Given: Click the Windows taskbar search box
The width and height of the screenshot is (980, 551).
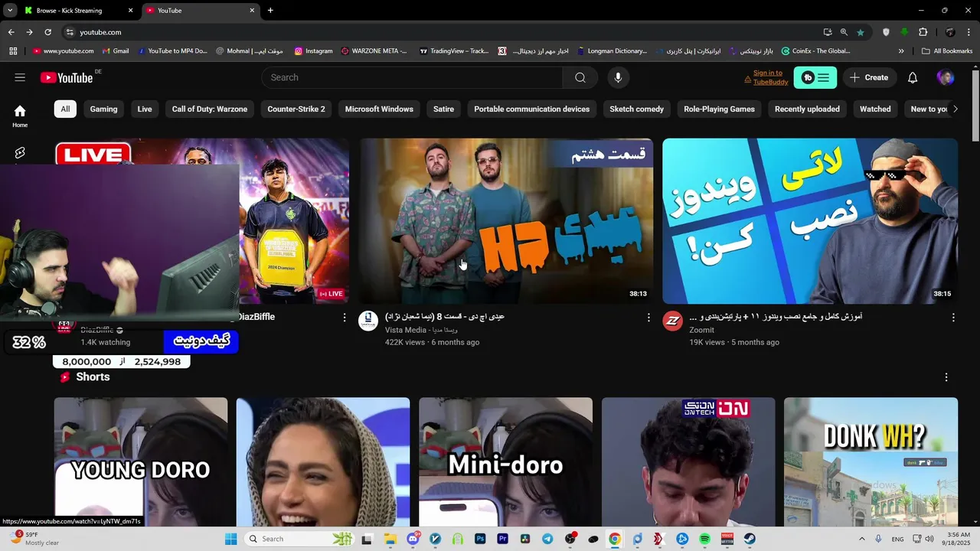Looking at the screenshot, I should point(300,539).
